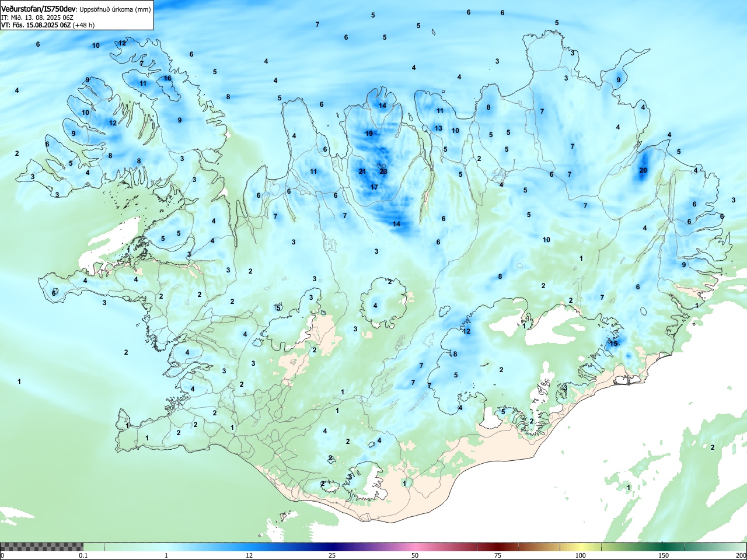Click the precipitation value 15 in the southeast

coord(613,344)
